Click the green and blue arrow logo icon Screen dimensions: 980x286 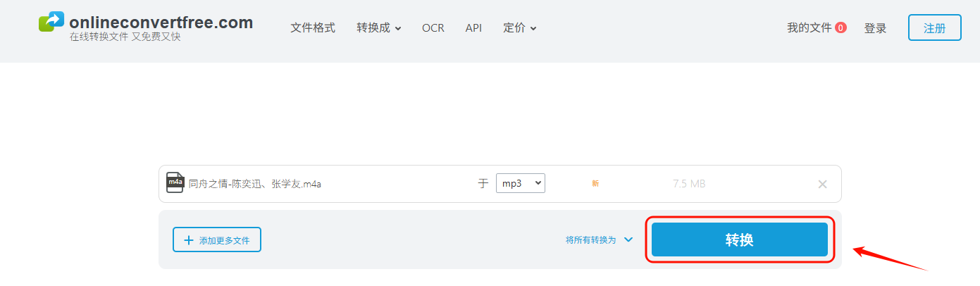(x=51, y=22)
